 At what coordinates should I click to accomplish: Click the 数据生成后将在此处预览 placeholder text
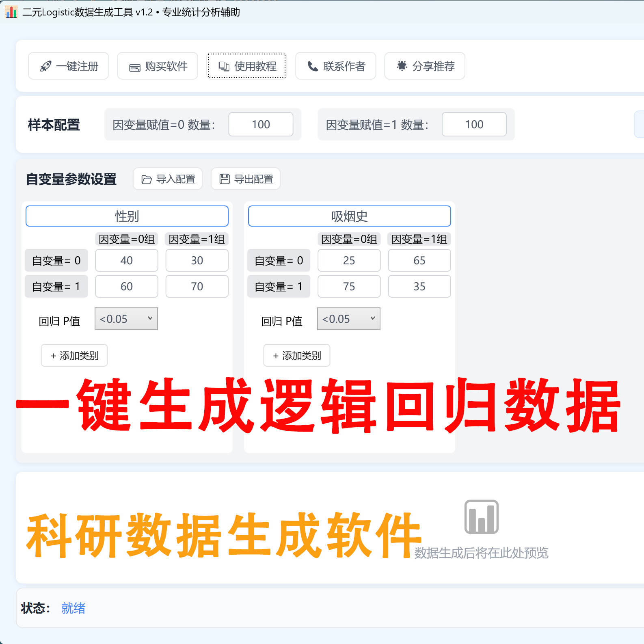(481, 553)
